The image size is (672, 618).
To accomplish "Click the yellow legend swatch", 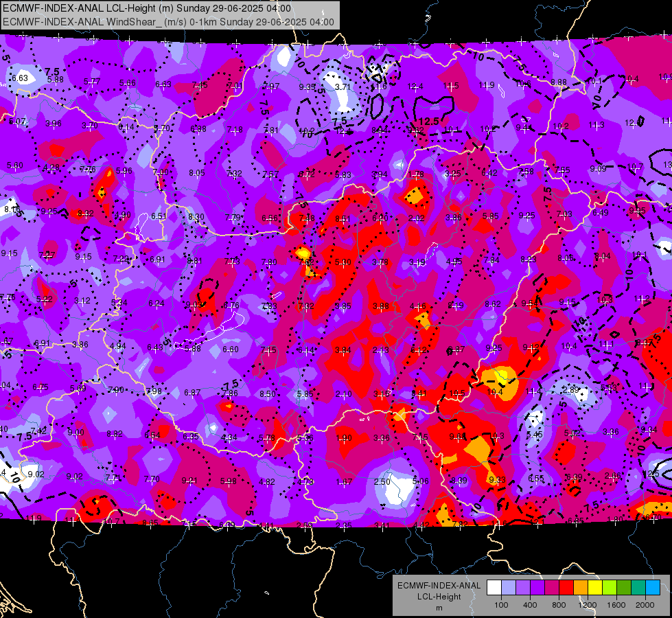I will 595,588.
